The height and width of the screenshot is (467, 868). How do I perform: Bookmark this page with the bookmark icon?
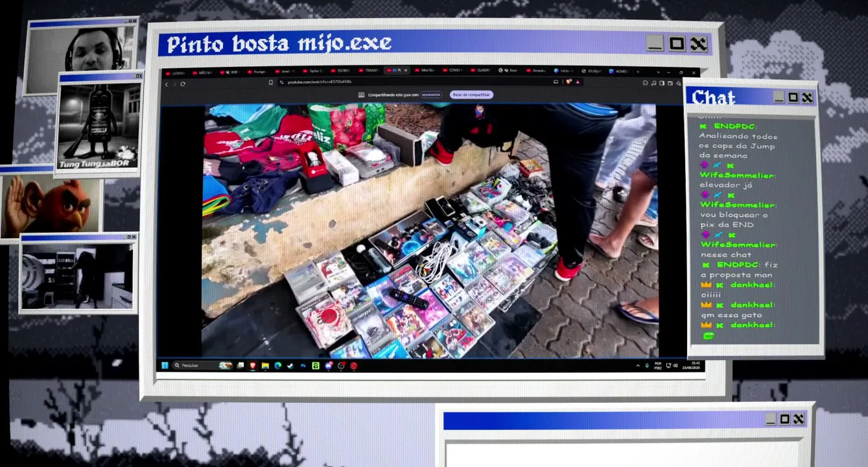(x=271, y=82)
